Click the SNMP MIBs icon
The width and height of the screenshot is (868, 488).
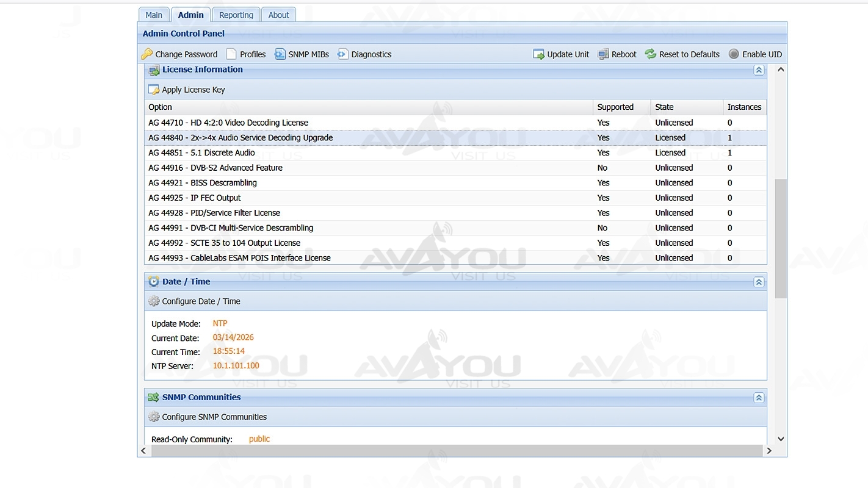tap(280, 54)
